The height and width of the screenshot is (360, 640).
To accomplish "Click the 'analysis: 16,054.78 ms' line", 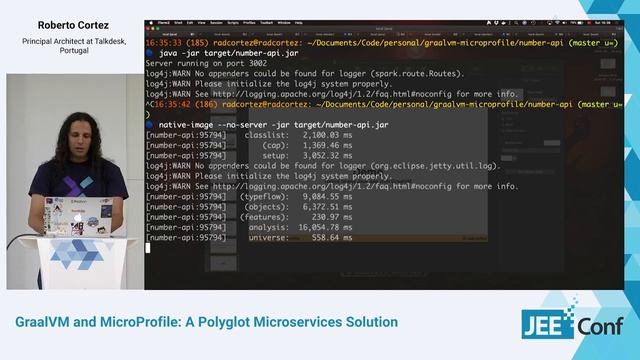I will click(x=249, y=227).
